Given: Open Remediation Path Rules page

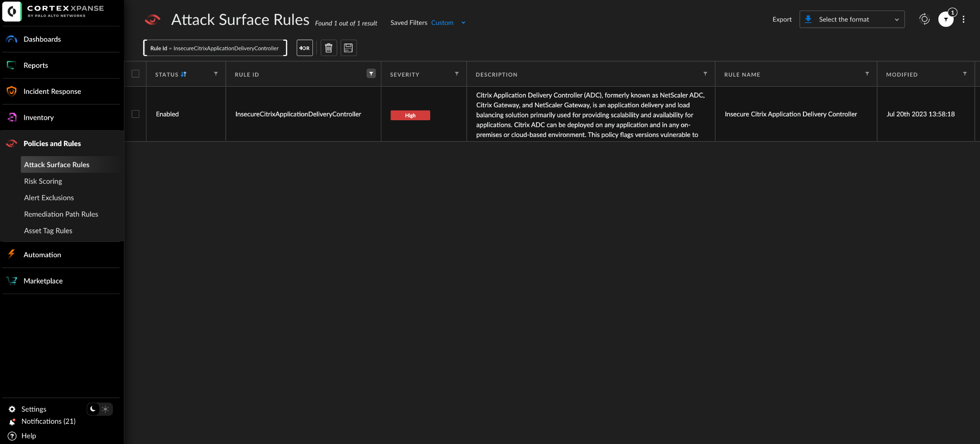Looking at the screenshot, I should pos(61,214).
